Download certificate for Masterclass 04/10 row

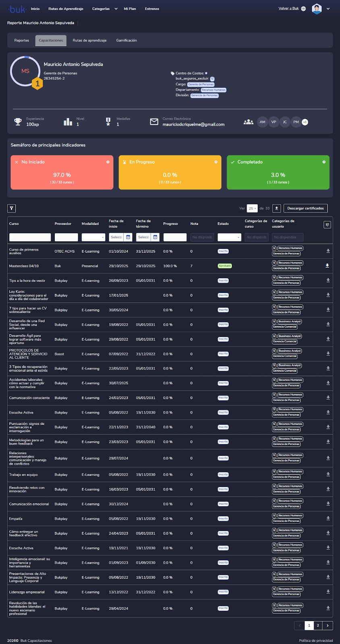327,266
